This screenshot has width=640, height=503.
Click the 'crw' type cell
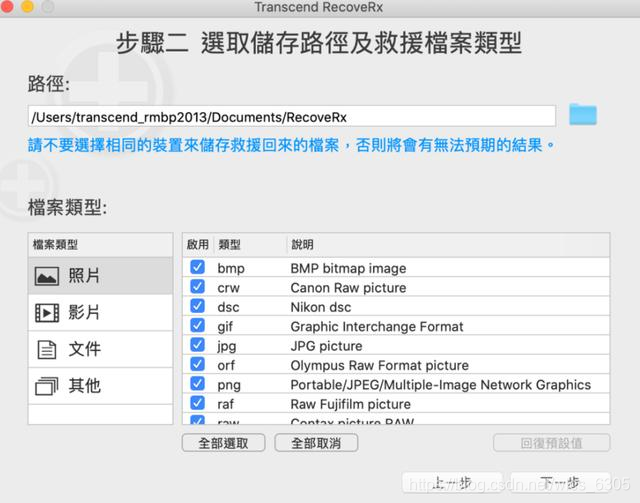click(229, 288)
